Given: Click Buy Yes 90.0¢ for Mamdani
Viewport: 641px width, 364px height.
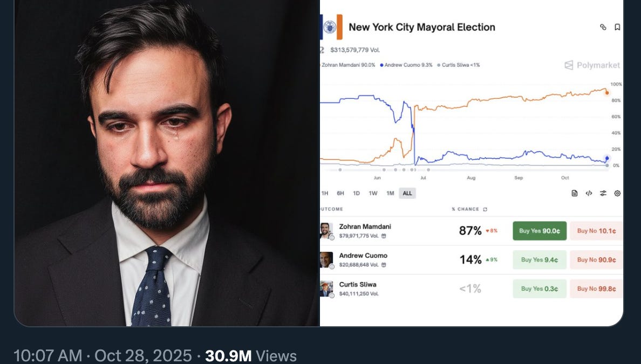Looking at the screenshot, I should point(540,231).
